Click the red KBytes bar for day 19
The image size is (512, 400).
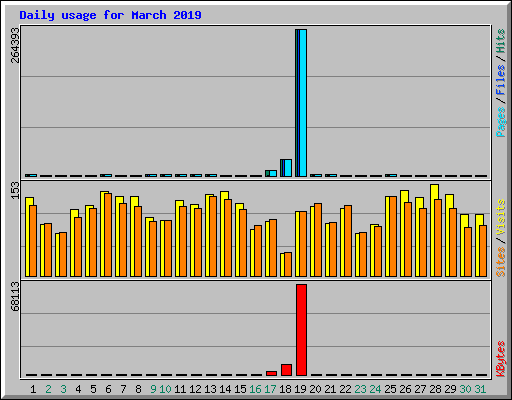(x=301, y=330)
